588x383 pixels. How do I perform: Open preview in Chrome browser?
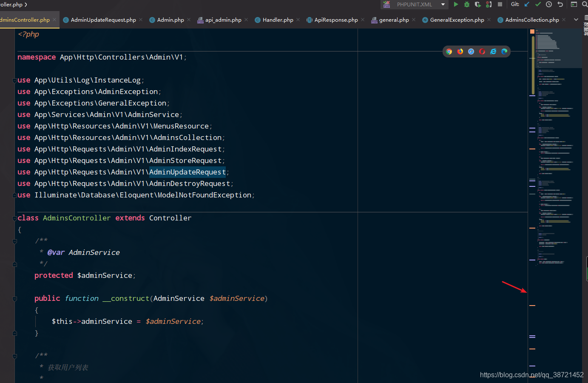449,51
